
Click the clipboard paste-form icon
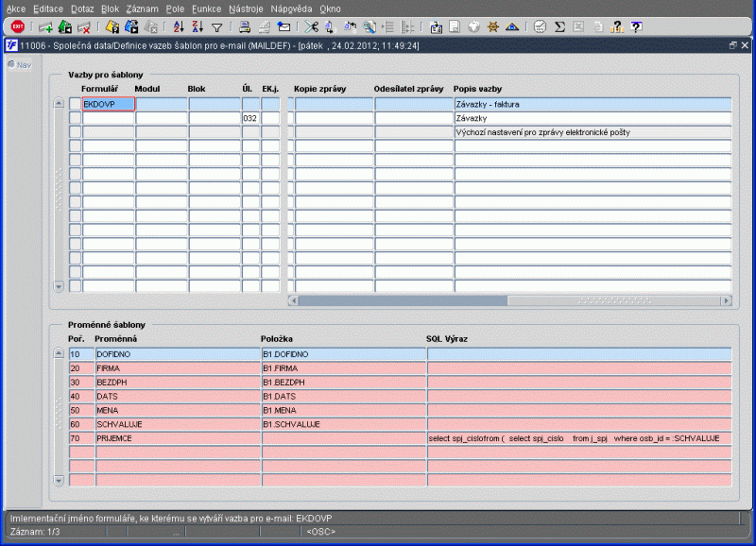click(x=436, y=27)
